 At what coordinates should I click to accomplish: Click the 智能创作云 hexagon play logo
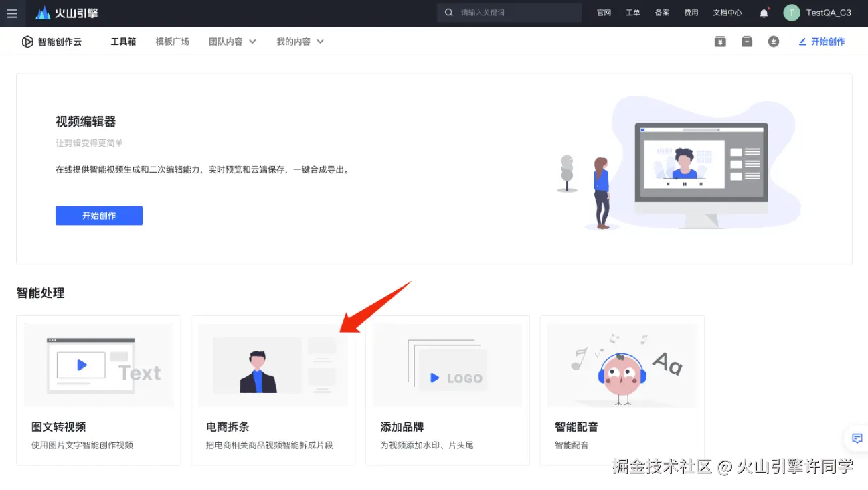coord(27,42)
